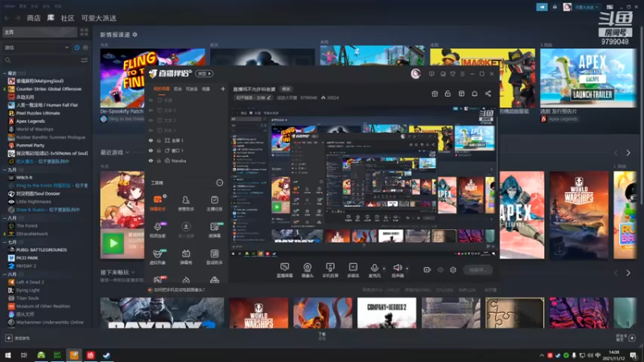Click the 扬声器 speaker icon

click(x=398, y=268)
